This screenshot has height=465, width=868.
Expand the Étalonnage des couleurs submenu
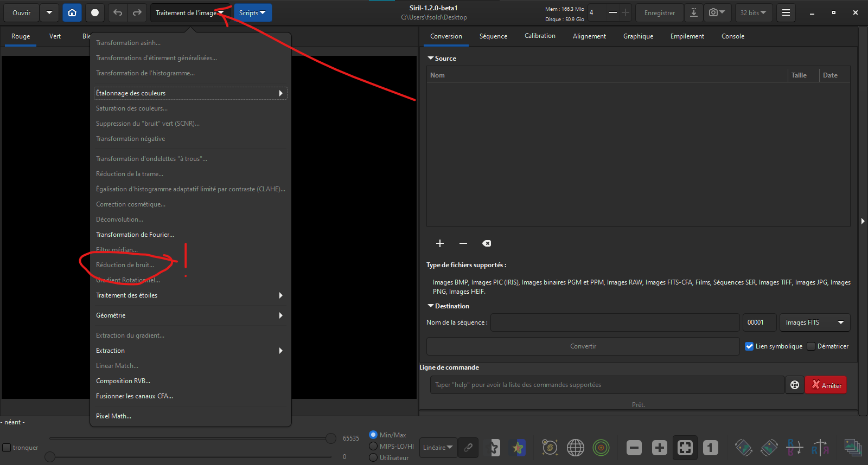pos(190,93)
